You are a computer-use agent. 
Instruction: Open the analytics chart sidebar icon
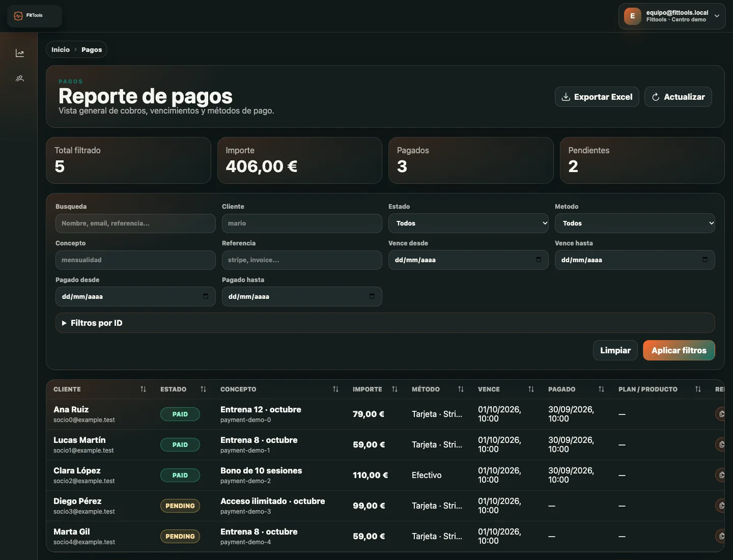tap(20, 53)
